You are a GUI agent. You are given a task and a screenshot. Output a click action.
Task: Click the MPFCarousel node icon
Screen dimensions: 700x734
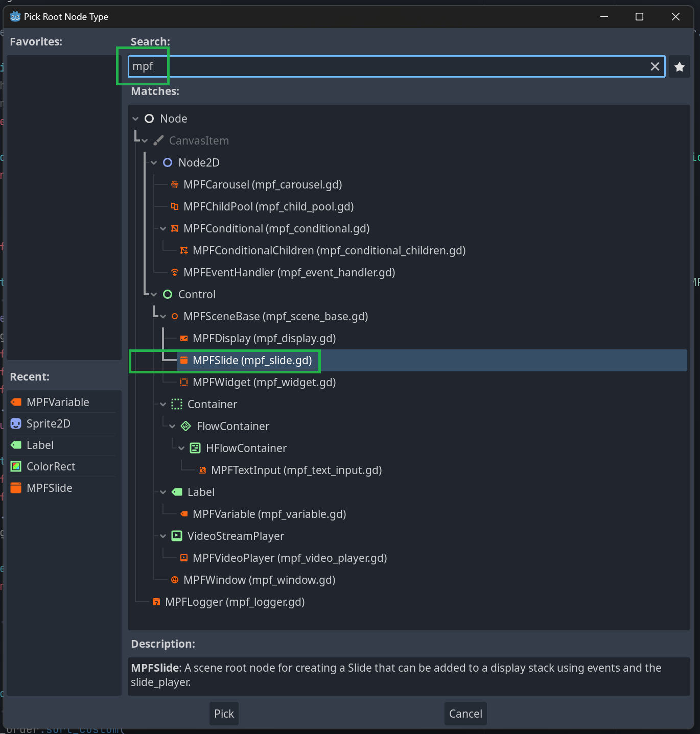click(175, 185)
